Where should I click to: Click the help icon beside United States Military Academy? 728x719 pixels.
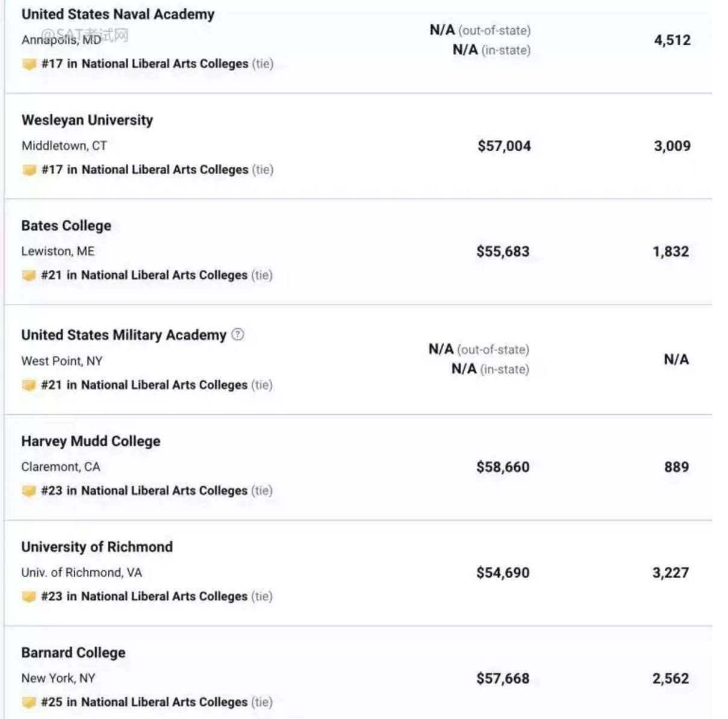tap(238, 334)
